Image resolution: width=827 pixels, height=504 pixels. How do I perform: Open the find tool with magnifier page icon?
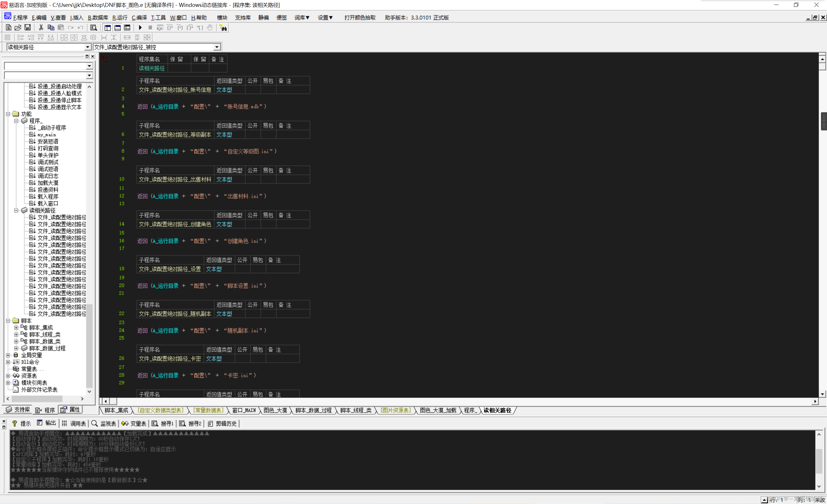(94, 28)
